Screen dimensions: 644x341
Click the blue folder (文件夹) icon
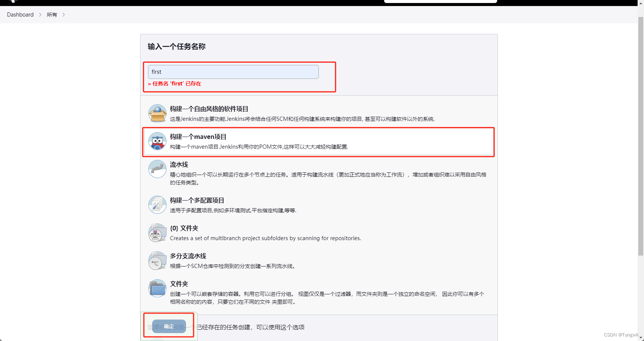pyautogui.click(x=157, y=288)
